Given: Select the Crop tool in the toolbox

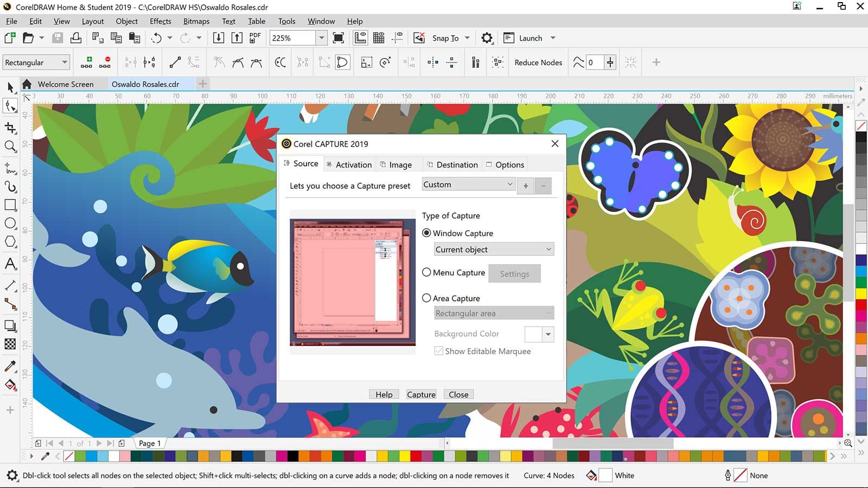Looking at the screenshot, I should pos(10,128).
